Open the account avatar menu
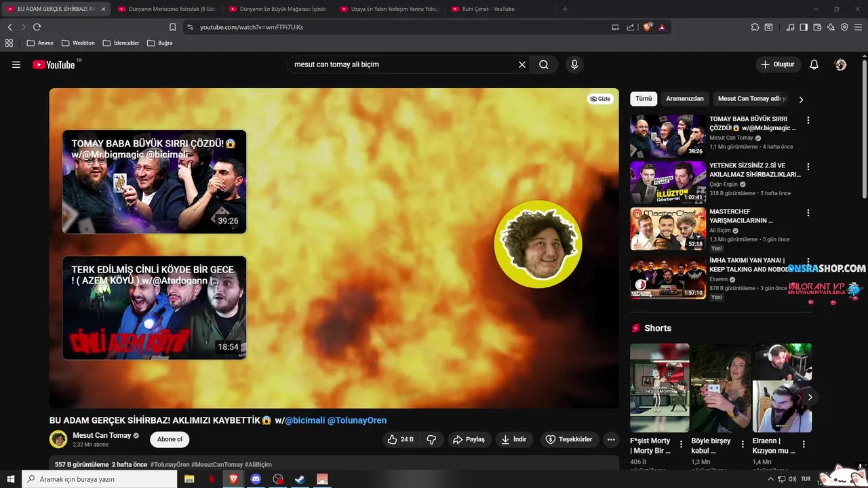The width and height of the screenshot is (868, 488). (841, 64)
